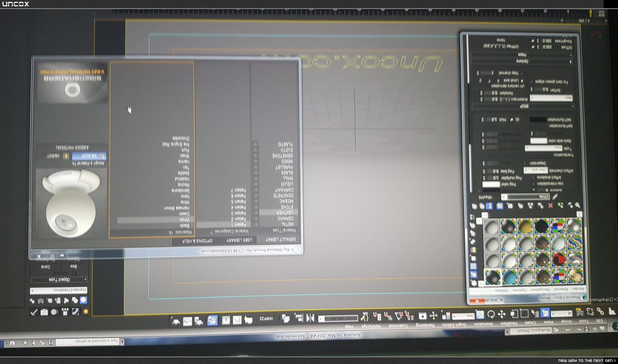Choose the Select and Rotate tool

pos(491,315)
